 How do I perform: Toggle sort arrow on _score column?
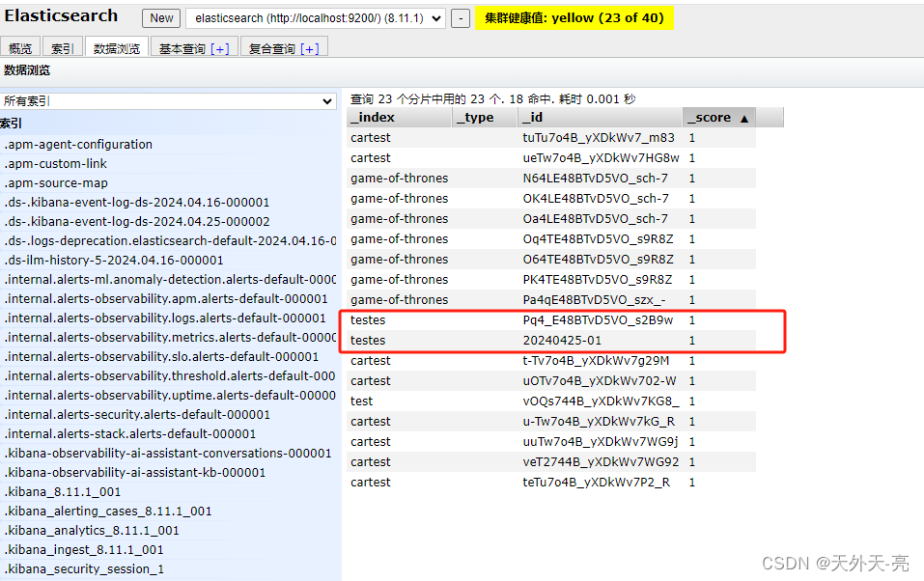click(x=744, y=119)
